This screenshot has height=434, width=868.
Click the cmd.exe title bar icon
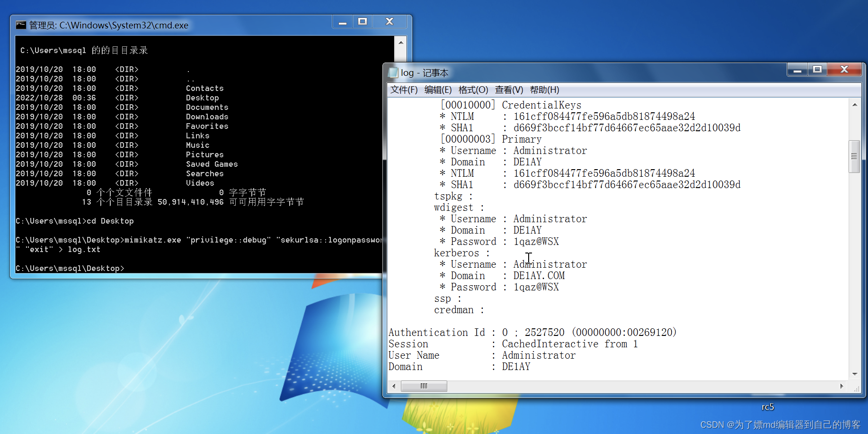21,25
